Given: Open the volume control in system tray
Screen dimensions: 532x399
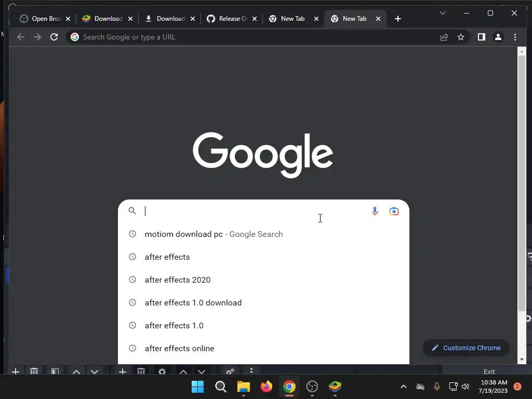Looking at the screenshot, I should [465, 387].
